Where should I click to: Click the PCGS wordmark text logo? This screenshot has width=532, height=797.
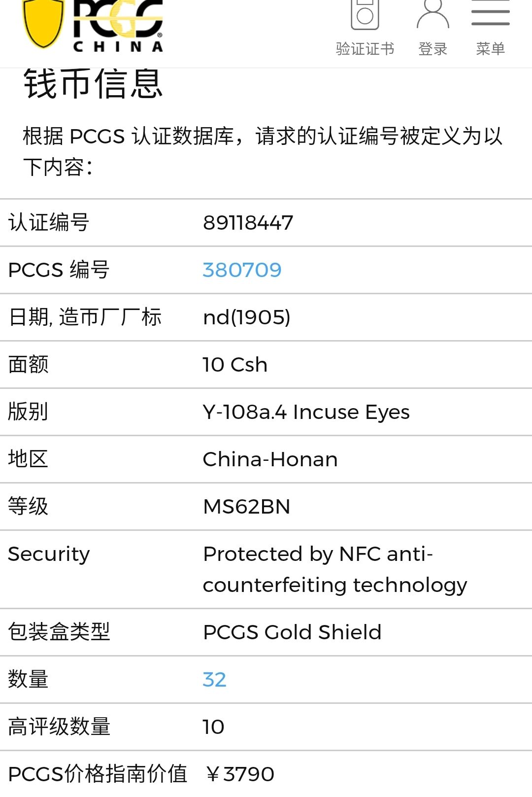click(118, 25)
